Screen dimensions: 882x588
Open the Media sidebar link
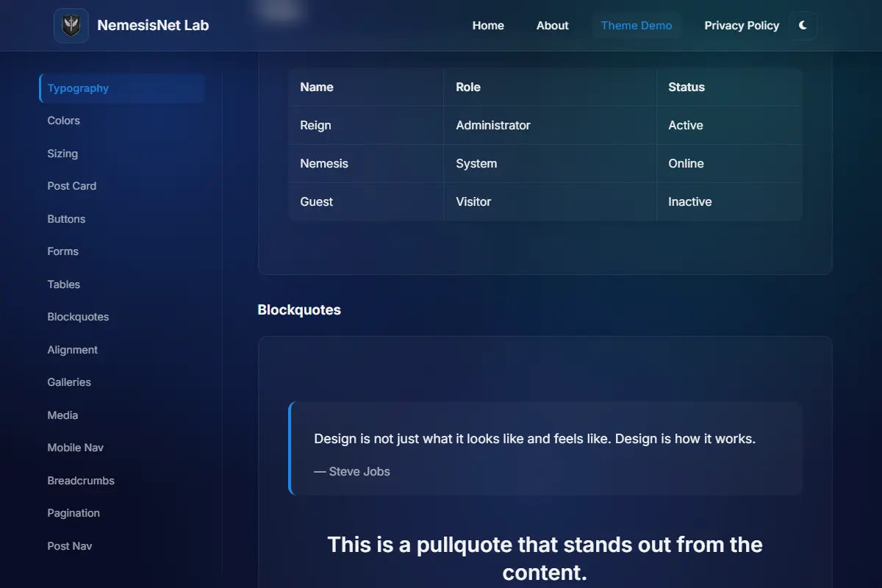(122, 415)
